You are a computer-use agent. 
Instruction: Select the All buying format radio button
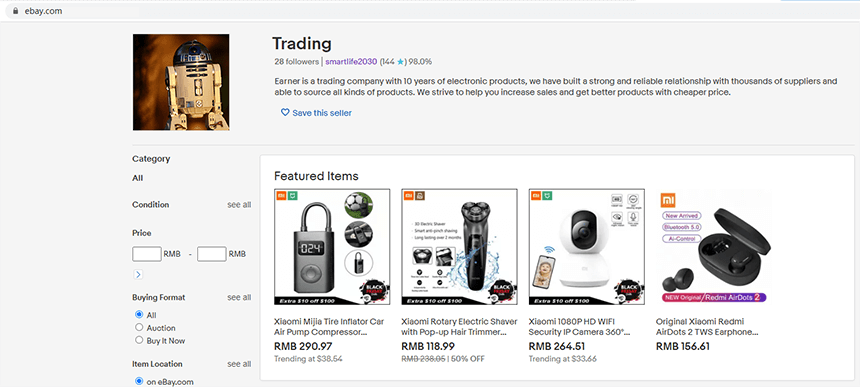pyautogui.click(x=139, y=315)
